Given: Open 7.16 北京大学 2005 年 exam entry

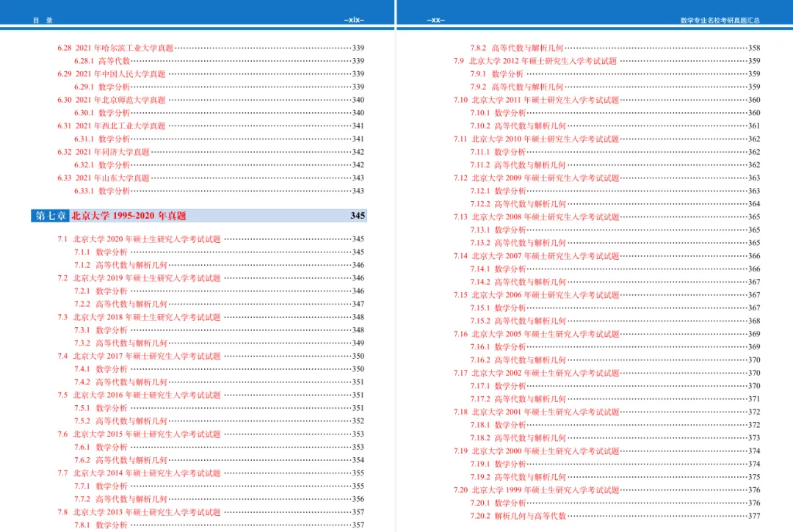Looking at the screenshot, I should 607,334.
